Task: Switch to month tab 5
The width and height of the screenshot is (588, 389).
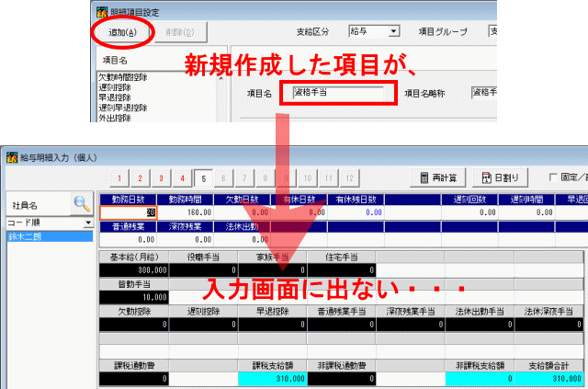Action: pos(203,178)
